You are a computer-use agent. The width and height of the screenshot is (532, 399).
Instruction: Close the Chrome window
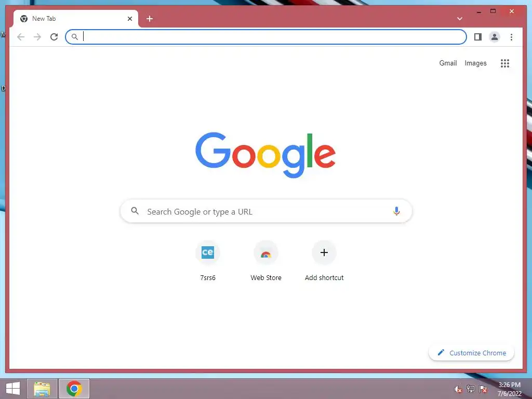(512, 11)
